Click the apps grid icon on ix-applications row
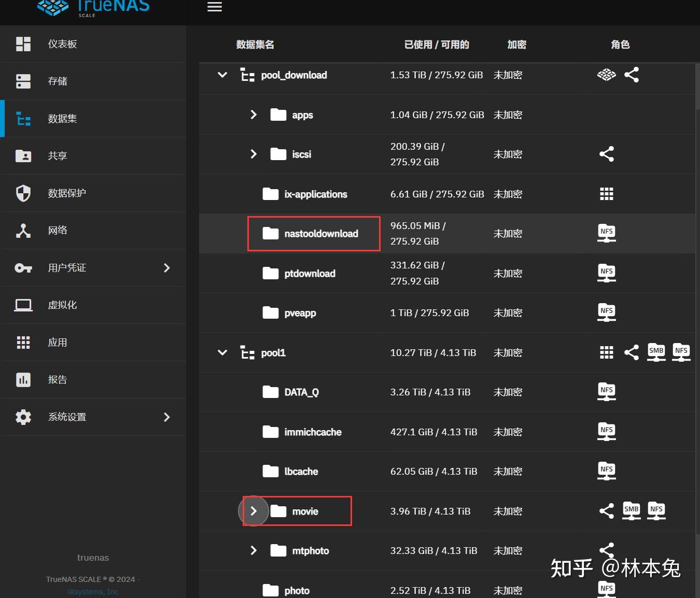 606,194
